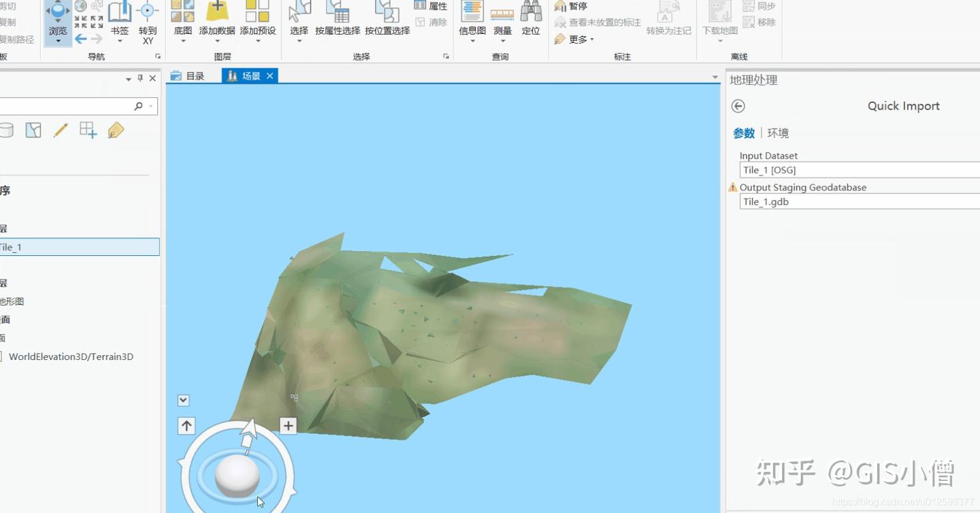Click the back arrow in Quick Import pane
The width and height of the screenshot is (980, 513).
[x=738, y=106]
